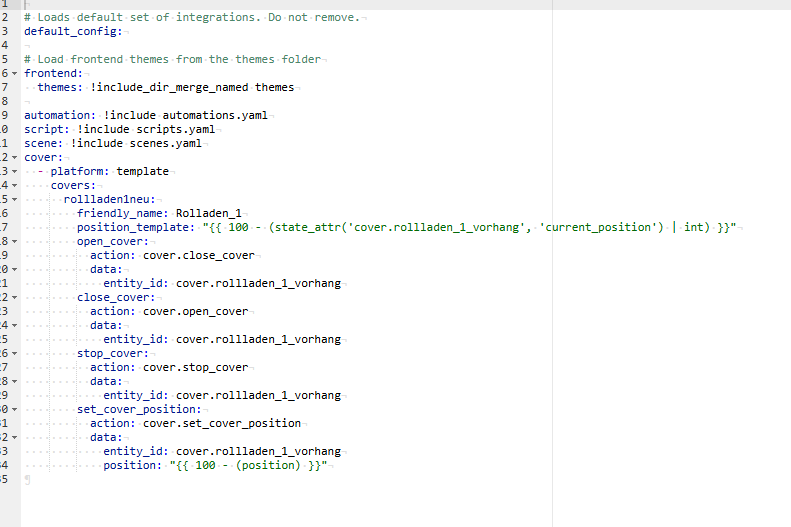Click the position_template: key
This screenshot has width=791, height=527.
pyautogui.click(x=136, y=227)
